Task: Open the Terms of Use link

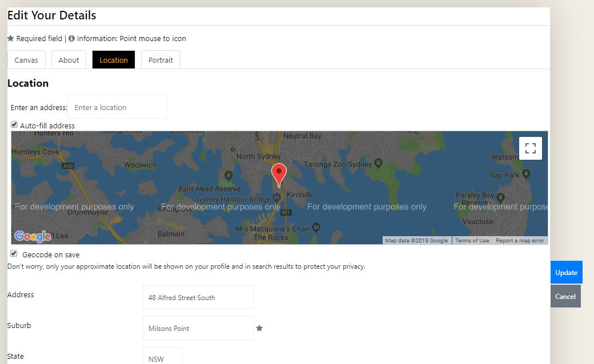Action: (472, 241)
